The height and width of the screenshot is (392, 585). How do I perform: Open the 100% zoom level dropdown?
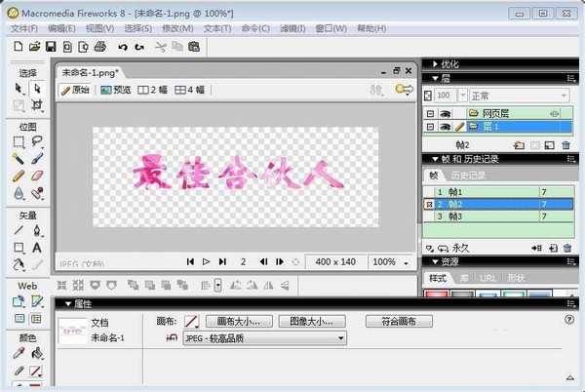point(390,261)
